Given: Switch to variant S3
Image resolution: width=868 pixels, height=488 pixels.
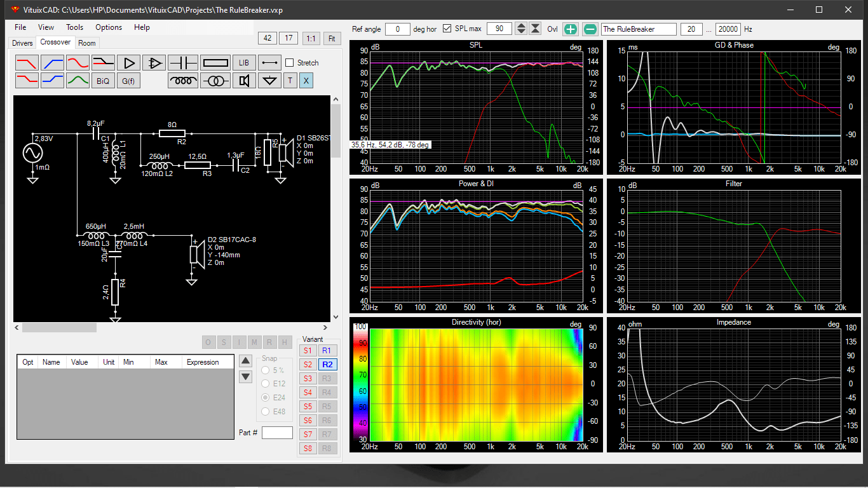Looking at the screenshot, I should [308, 379].
